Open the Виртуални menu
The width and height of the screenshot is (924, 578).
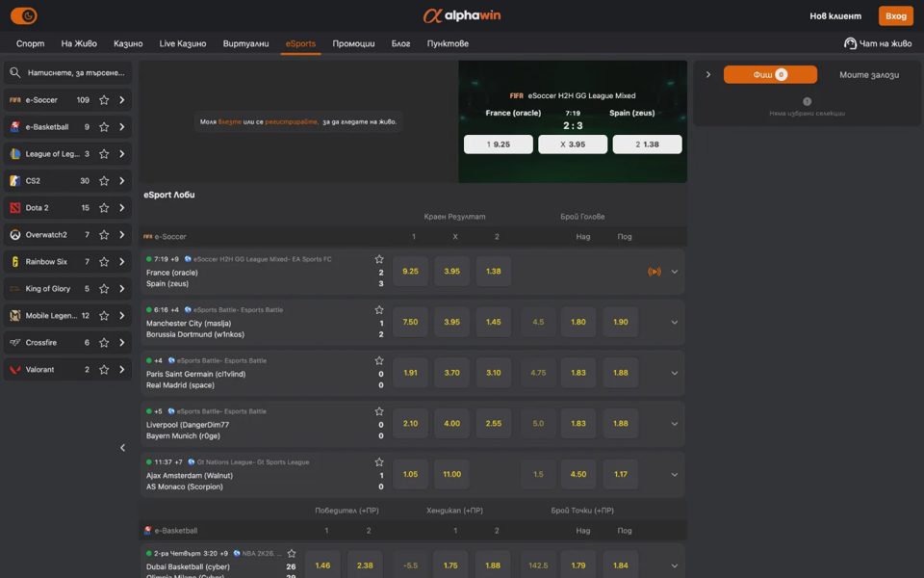[245, 43]
